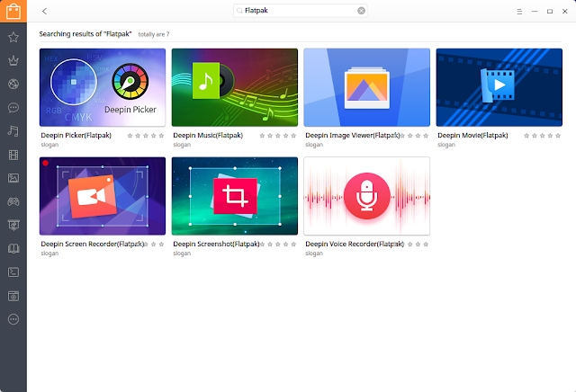The height and width of the screenshot is (392, 576).
Task: Click the search magnifier icon
Action: click(x=239, y=11)
